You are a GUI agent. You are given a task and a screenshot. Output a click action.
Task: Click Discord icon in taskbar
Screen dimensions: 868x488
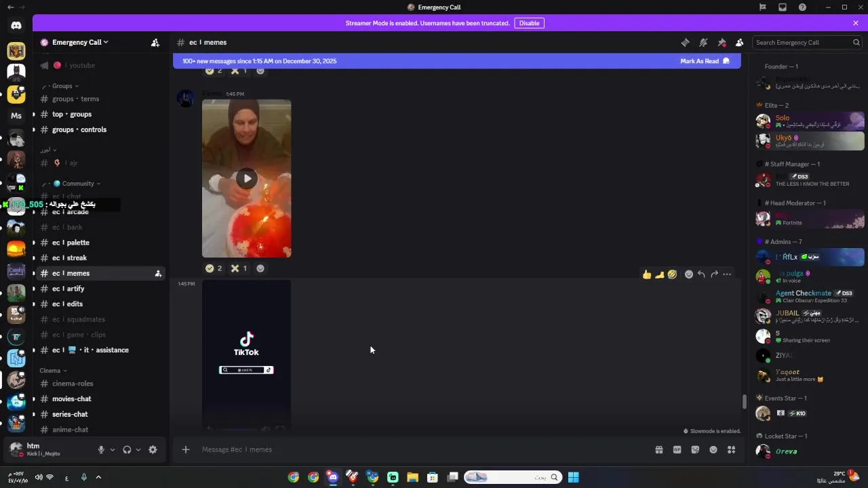coord(333,477)
